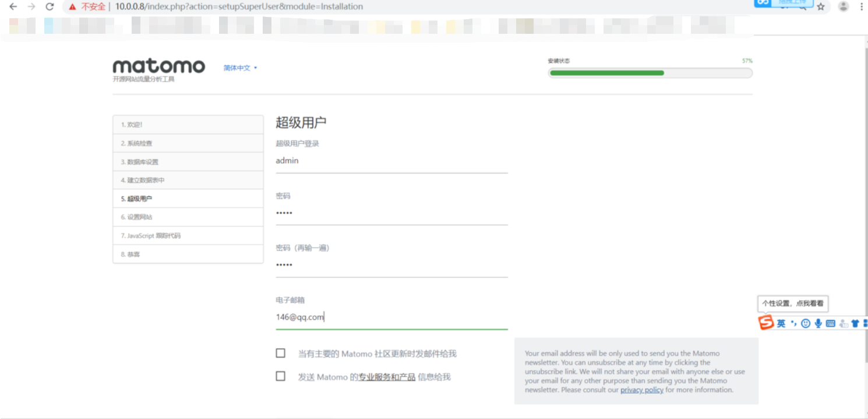Open the browser three-dot menu
Screen dimensions: 868x419
click(x=861, y=6)
